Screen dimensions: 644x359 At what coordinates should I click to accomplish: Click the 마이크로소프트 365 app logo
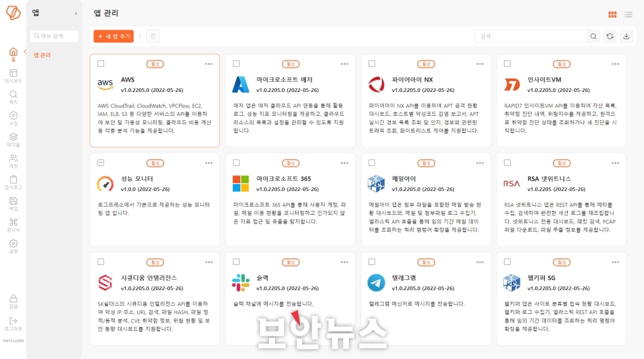241,183
